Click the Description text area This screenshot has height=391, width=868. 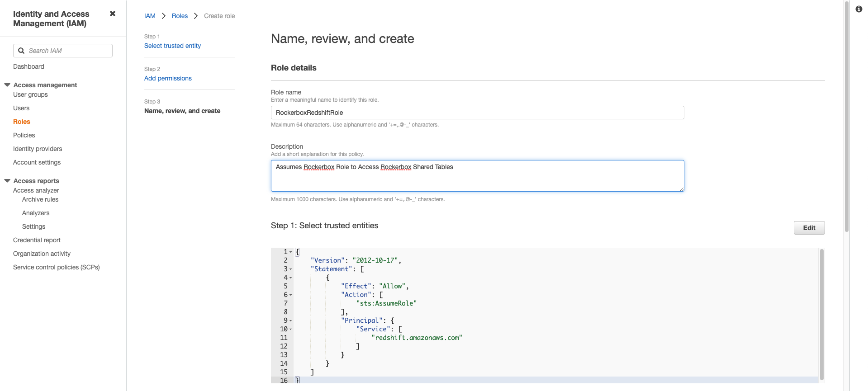477,176
